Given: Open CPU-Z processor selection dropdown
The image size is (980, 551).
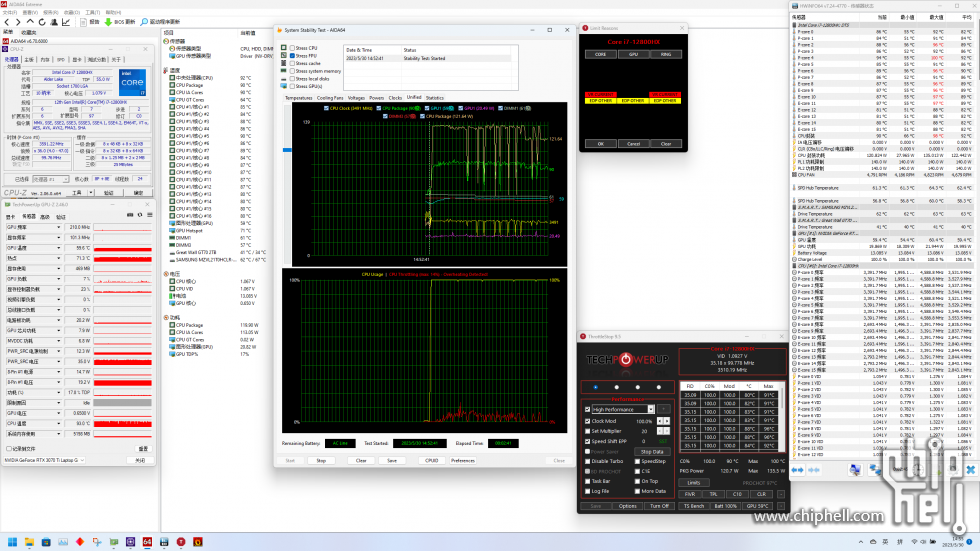Looking at the screenshot, I should pyautogui.click(x=66, y=179).
